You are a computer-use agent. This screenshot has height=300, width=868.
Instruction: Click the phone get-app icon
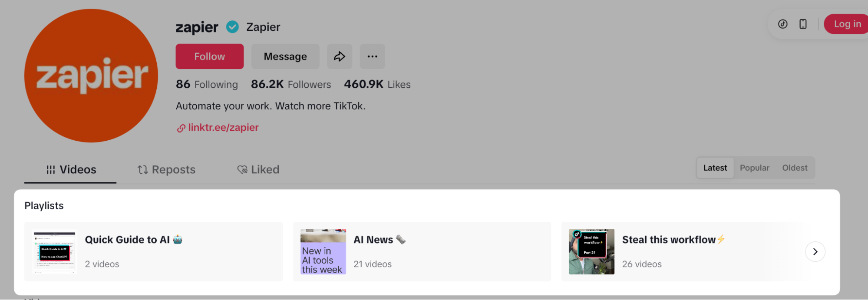click(803, 24)
